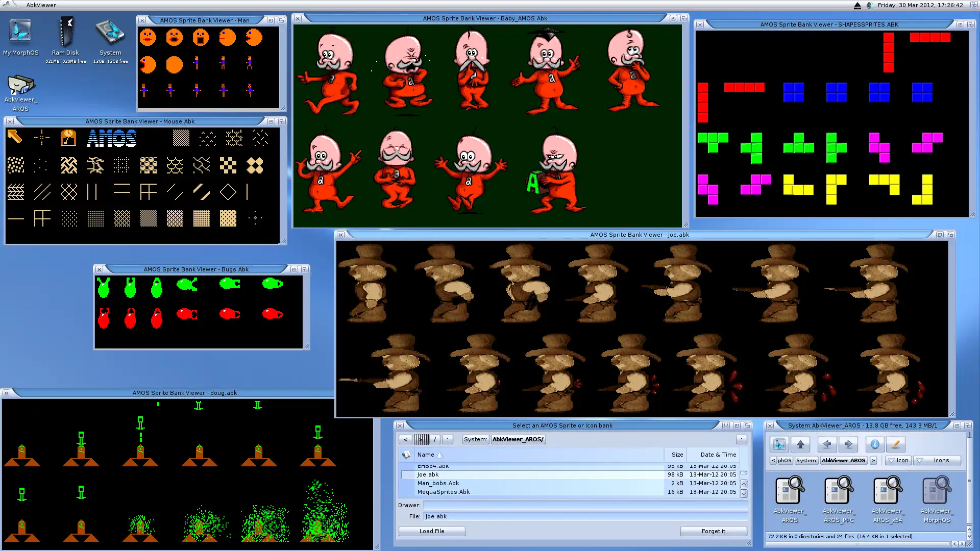Image resolution: width=980 pixels, height=551 pixels.
Task: Click the System window vertical scrollbar
Action: 970,480
